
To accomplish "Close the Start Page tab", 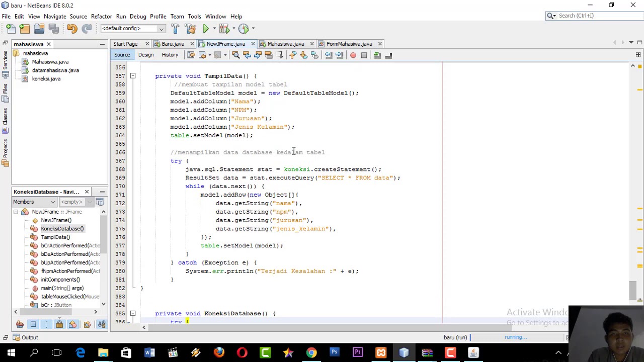I will point(147,44).
